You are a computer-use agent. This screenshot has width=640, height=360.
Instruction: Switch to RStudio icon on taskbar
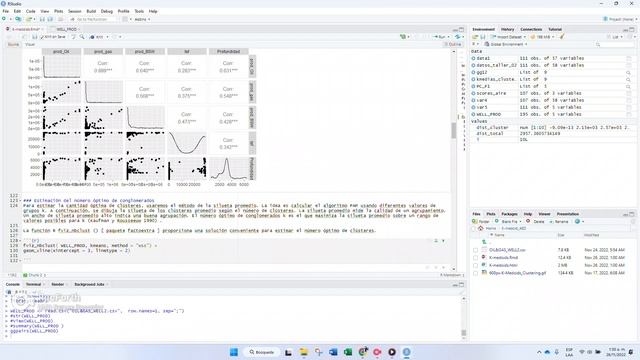(x=407, y=352)
